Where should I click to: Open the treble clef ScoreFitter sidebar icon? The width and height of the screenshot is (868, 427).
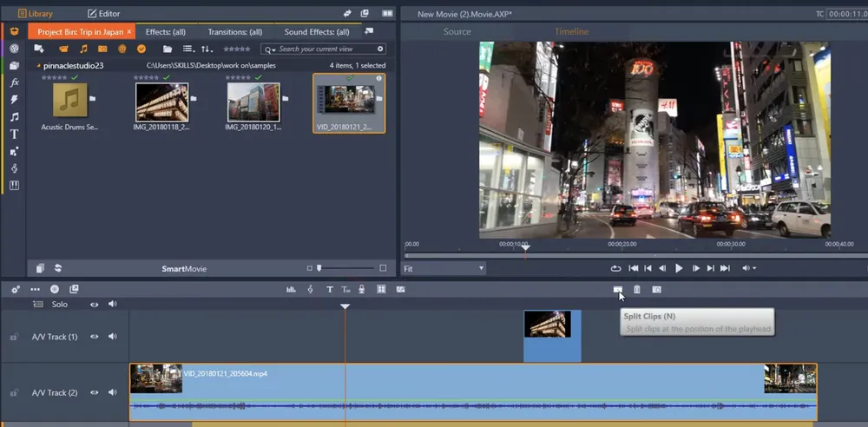pos(15,168)
